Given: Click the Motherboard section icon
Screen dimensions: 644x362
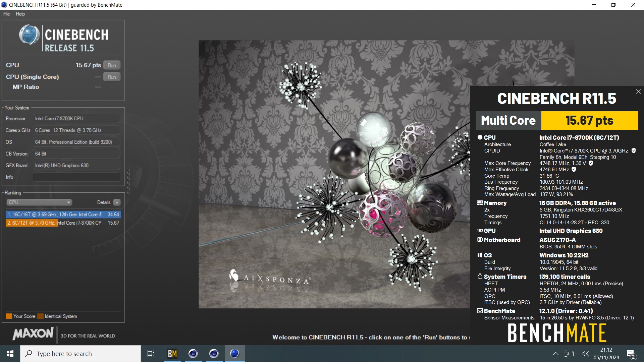Looking at the screenshot, I should click(480, 240).
